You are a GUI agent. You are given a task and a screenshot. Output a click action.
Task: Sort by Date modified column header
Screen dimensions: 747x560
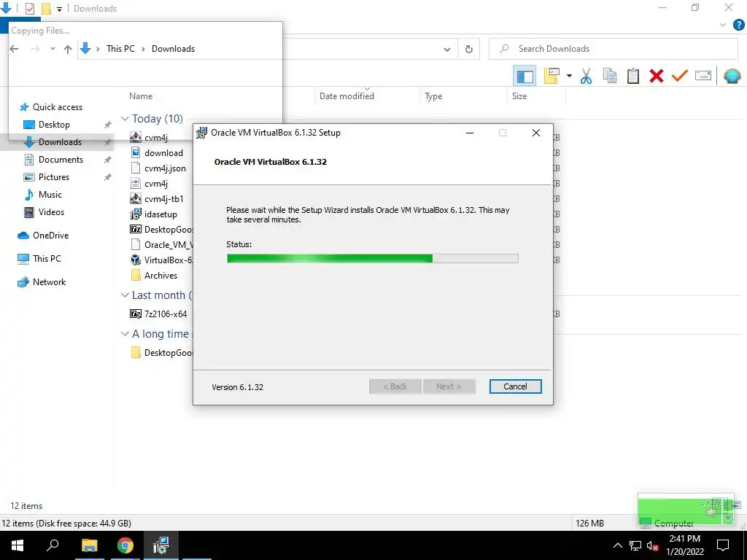point(347,96)
